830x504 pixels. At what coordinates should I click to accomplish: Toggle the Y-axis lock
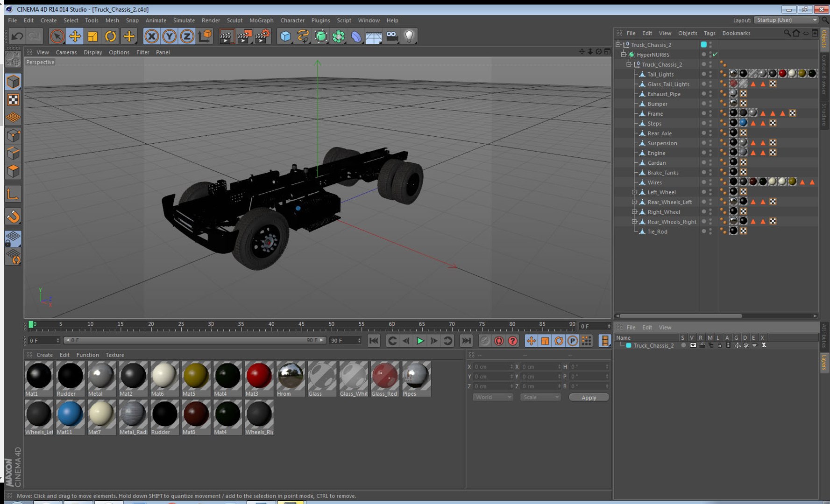click(x=169, y=36)
